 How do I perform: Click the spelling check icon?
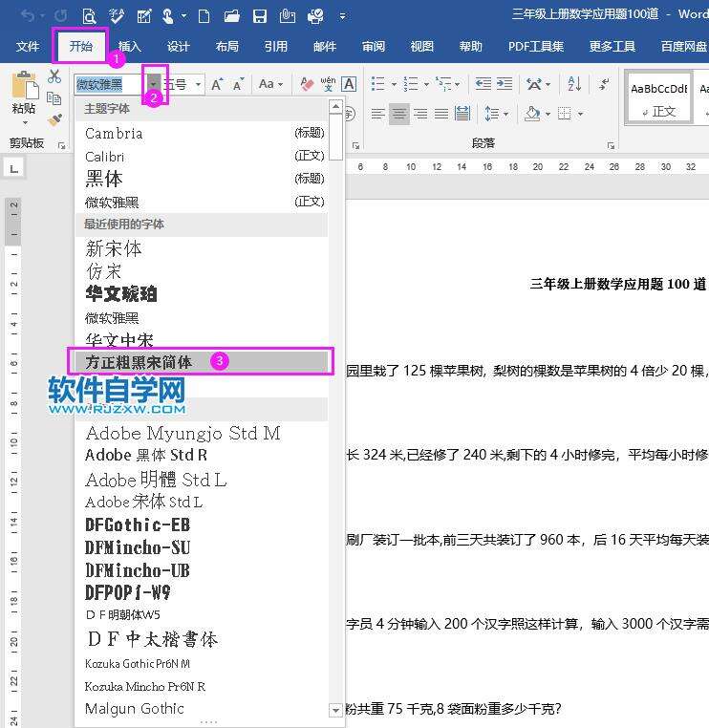click(116, 16)
